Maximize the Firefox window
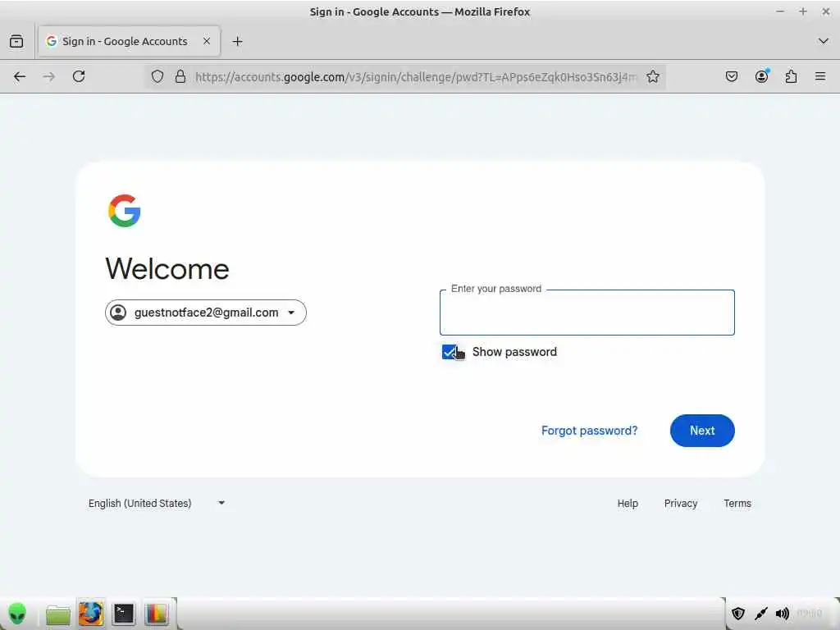The height and width of the screenshot is (630, 840). tap(802, 11)
